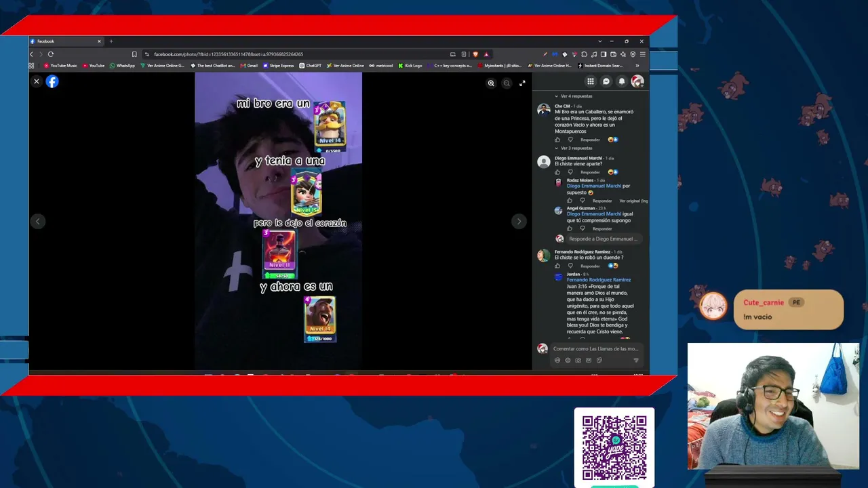Dislike Fernando Rodriguez Ramirez's comment

570,266
